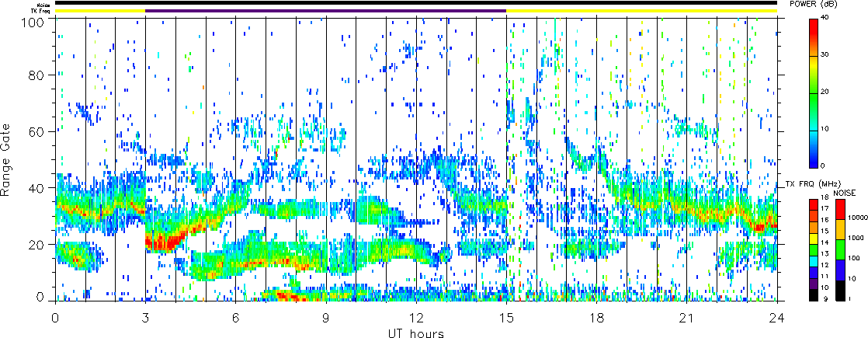Click the yellow TX Freq segment after hour 15

(642, 11)
